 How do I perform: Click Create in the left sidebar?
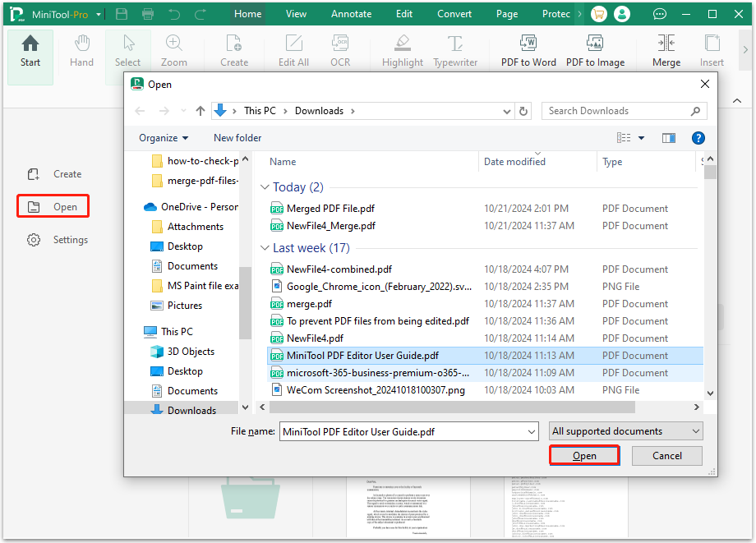tap(54, 174)
